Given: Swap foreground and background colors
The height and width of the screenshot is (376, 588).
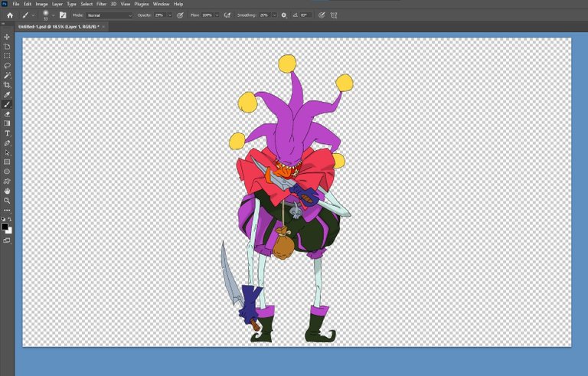Looking at the screenshot, I should click(9, 219).
